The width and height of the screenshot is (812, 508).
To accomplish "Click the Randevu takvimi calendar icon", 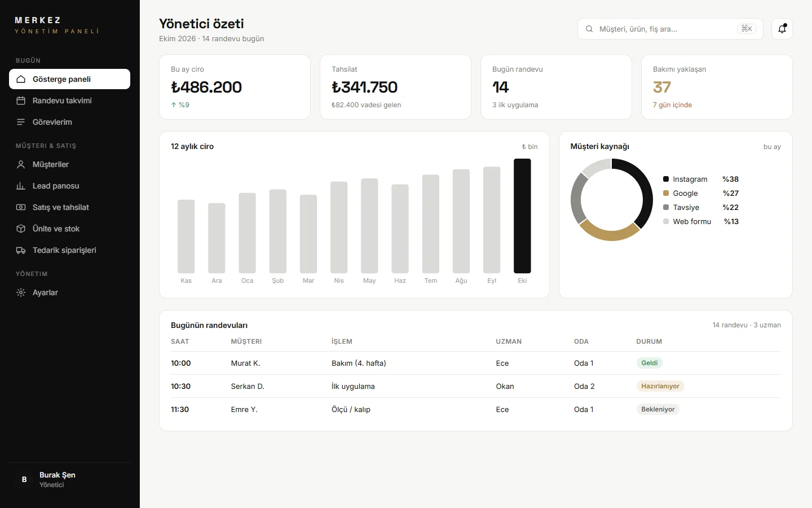I will click(x=21, y=100).
